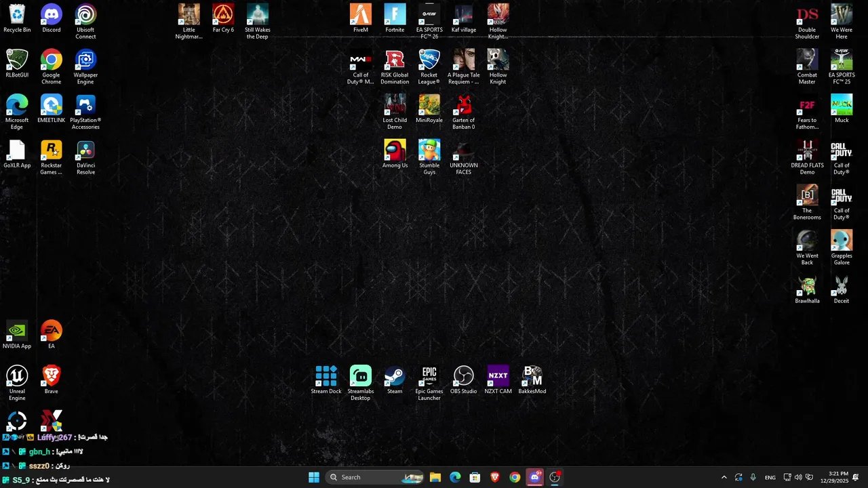
Task: Click the taskbar Search box
Action: click(375, 477)
